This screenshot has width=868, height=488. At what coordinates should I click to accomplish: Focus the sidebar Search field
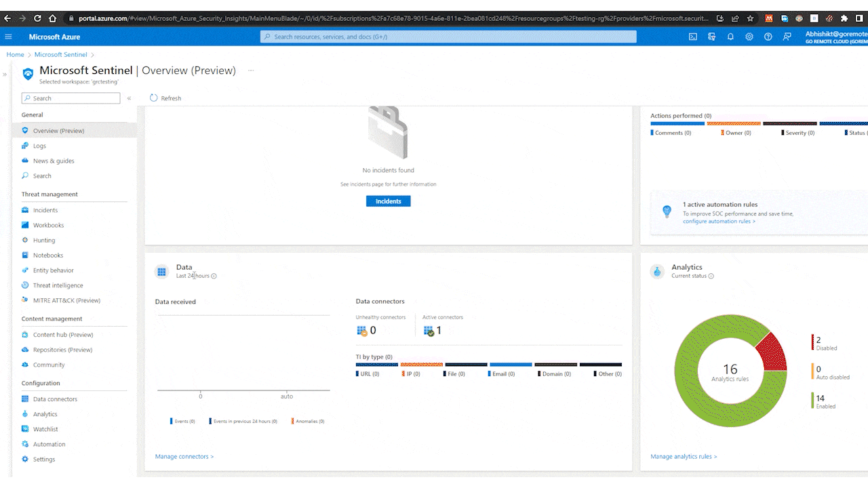point(71,98)
